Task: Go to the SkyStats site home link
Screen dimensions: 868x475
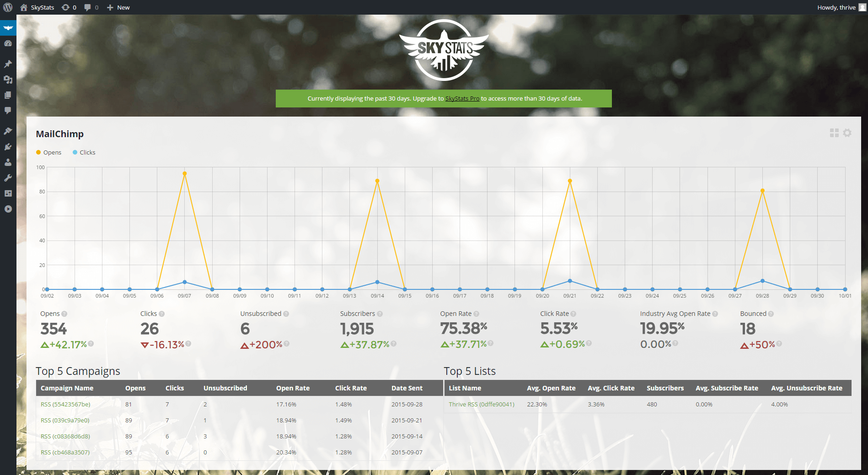Action: [37, 7]
